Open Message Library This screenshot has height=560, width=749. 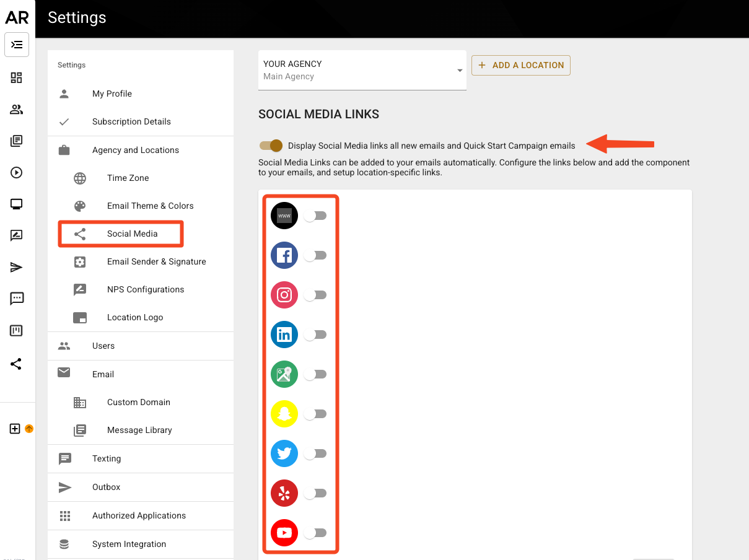pyautogui.click(x=141, y=430)
